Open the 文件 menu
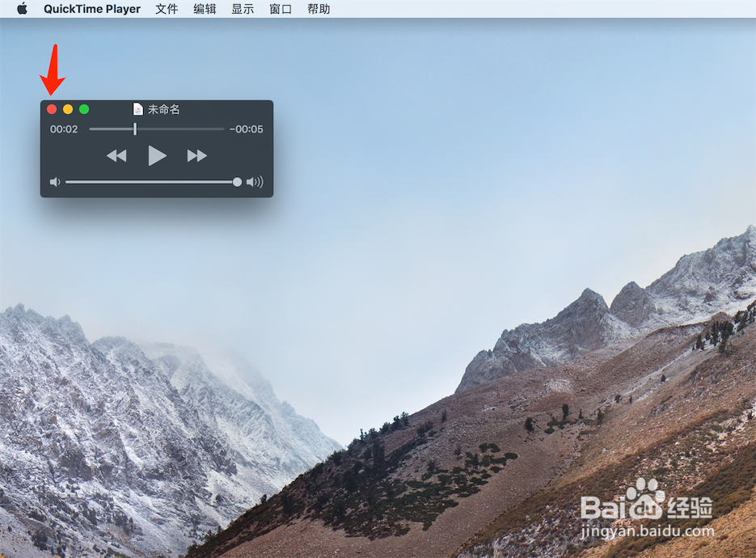Screen dimensions: 756x558 [167, 9]
